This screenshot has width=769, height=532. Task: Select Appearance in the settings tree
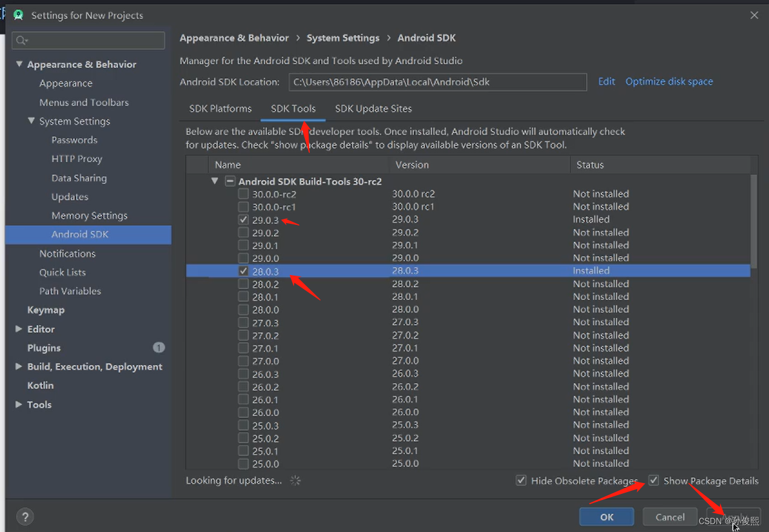pyautogui.click(x=66, y=83)
